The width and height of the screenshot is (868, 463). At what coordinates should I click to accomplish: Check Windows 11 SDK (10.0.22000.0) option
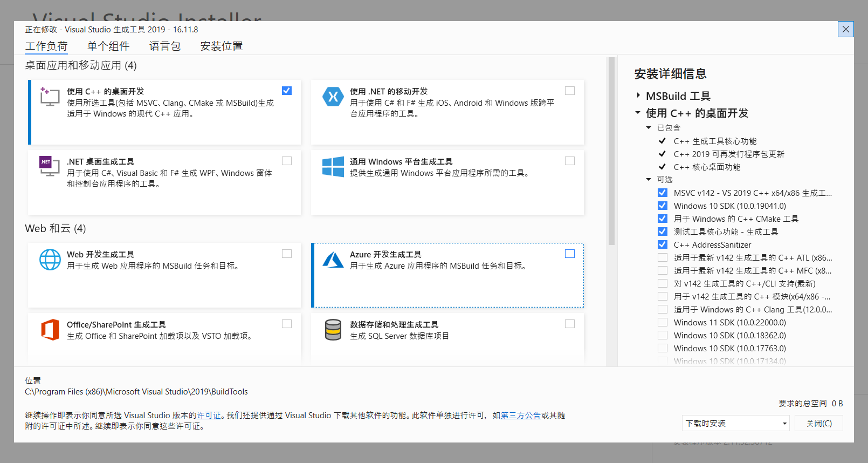point(663,322)
